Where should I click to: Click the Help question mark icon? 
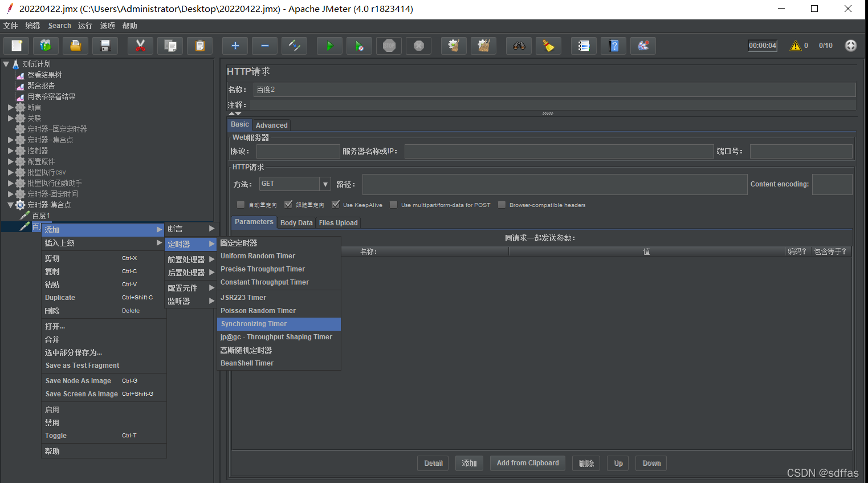(x=613, y=46)
